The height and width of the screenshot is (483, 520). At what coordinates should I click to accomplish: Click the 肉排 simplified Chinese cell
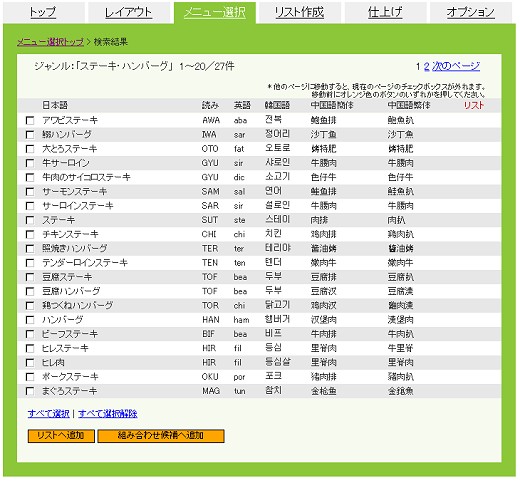[319, 220]
